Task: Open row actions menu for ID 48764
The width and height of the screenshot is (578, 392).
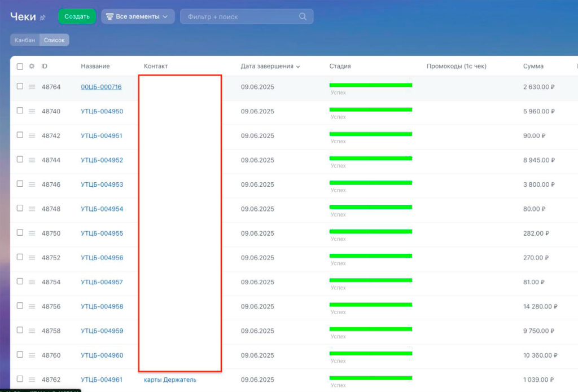Action: tap(32, 87)
